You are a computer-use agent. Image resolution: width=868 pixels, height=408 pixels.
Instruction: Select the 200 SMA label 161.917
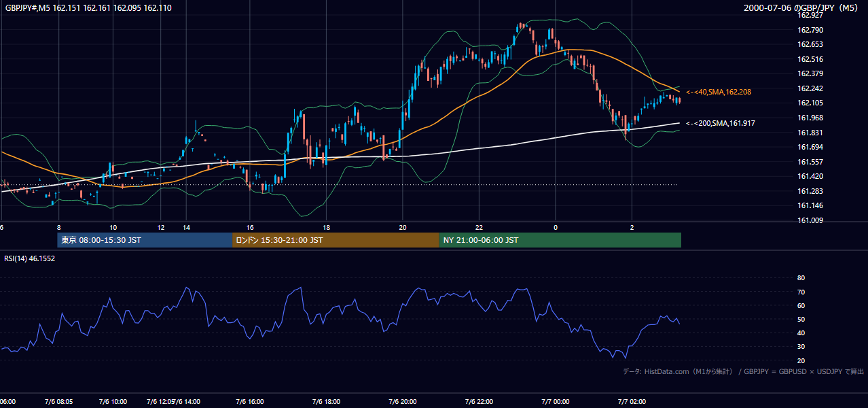click(721, 123)
